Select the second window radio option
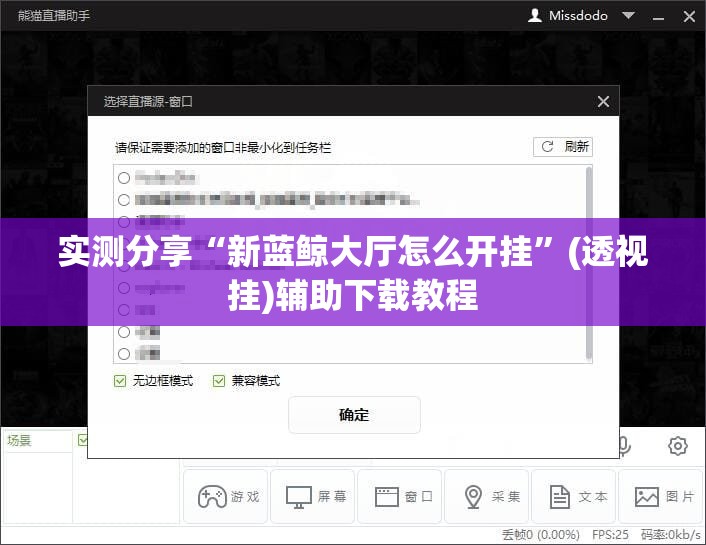This screenshot has width=706, height=545. click(x=124, y=200)
